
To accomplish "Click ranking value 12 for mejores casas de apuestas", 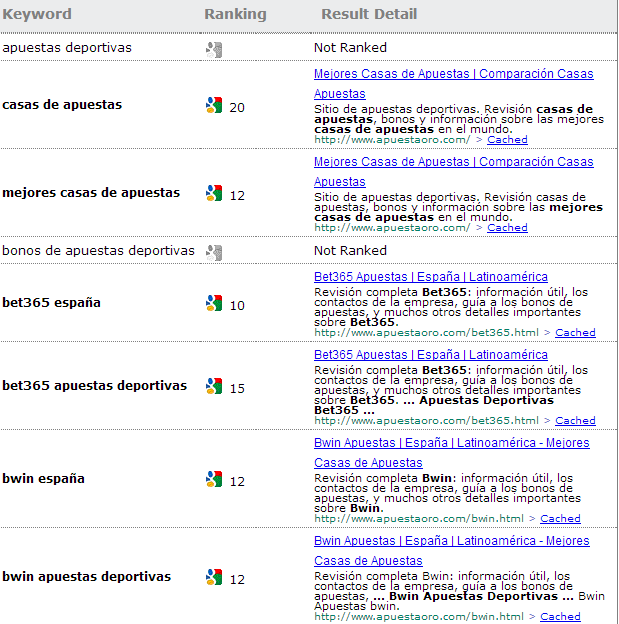I will [x=237, y=196].
